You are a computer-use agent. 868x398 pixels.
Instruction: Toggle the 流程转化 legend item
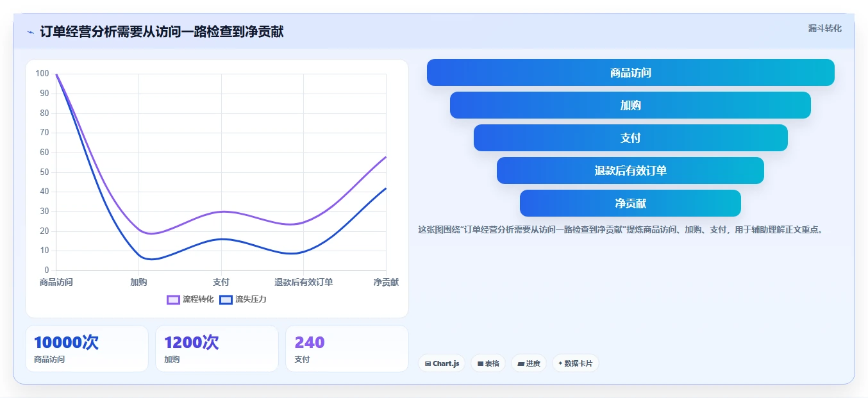[x=190, y=299]
